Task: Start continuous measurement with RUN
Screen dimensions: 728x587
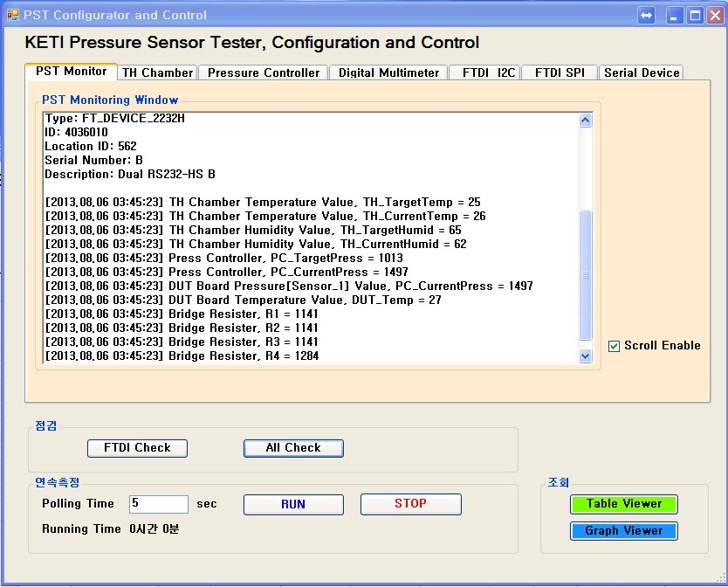Action: [293, 504]
